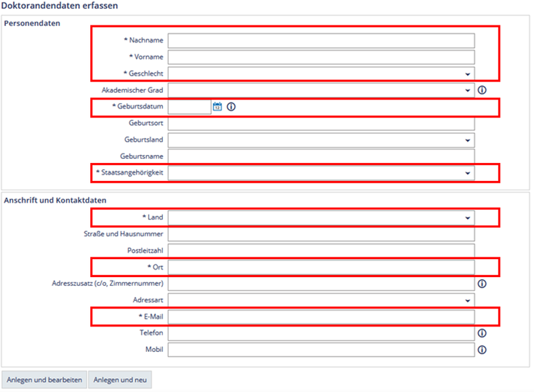Focus the Postleitzahl text field
The height and width of the screenshot is (392, 534).
(x=321, y=250)
